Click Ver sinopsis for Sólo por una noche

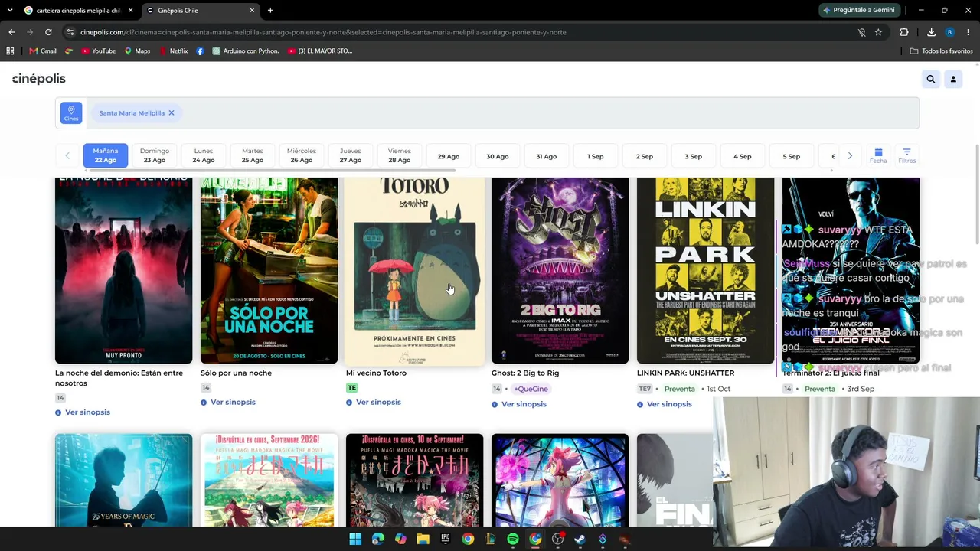(228, 403)
